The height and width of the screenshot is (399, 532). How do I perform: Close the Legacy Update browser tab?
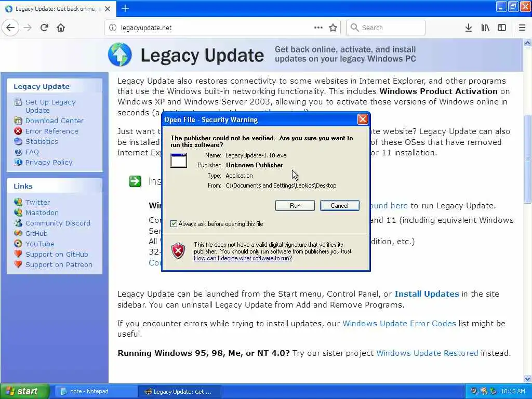point(108,9)
